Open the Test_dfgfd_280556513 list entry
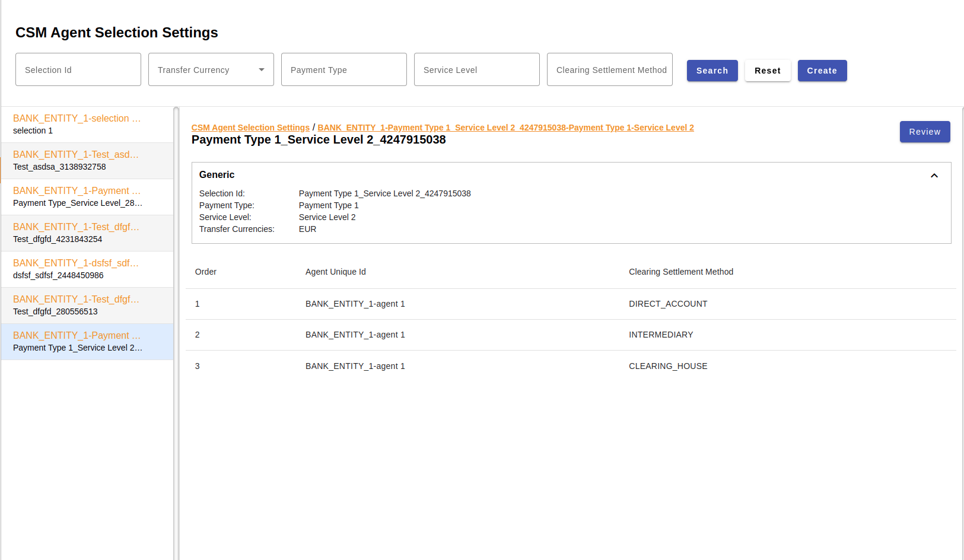Screen dimensions: 964x560 click(87, 306)
